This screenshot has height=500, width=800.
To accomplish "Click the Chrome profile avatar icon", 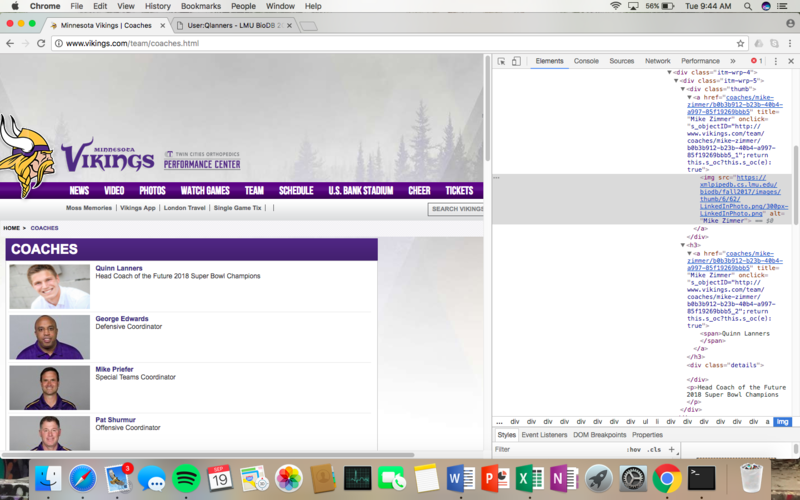I will pyautogui.click(x=790, y=23).
